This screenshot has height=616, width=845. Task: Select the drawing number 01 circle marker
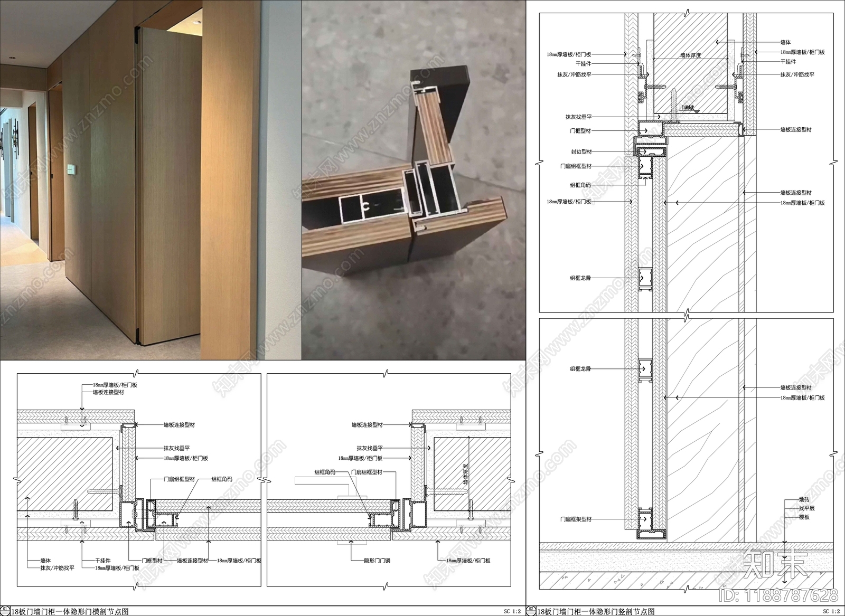5,611
